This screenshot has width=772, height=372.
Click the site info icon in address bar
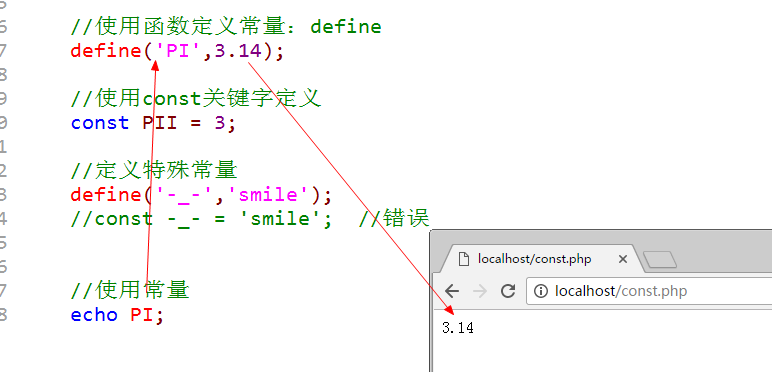541,291
